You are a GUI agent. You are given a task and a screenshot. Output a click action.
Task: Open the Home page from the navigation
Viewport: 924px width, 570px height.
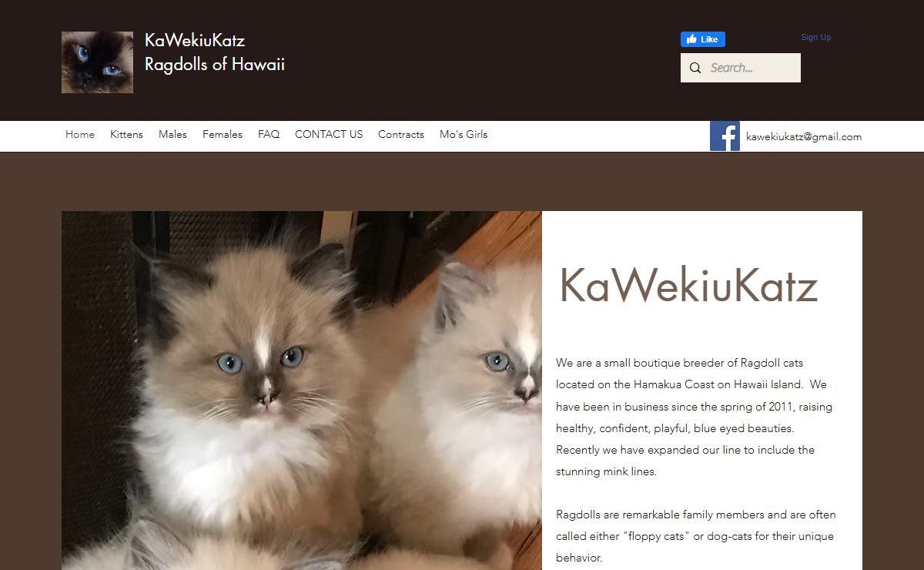80,134
